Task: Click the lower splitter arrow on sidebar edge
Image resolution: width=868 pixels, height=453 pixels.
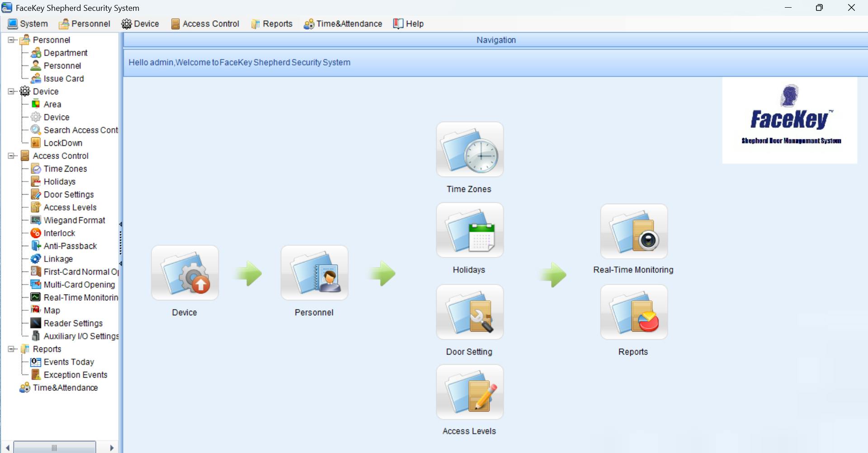Action: [x=121, y=263]
